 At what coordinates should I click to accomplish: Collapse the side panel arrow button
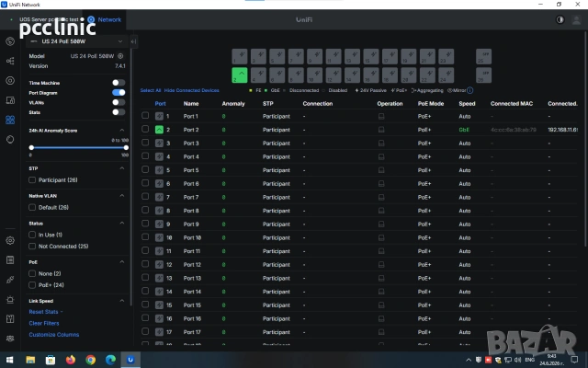click(133, 41)
